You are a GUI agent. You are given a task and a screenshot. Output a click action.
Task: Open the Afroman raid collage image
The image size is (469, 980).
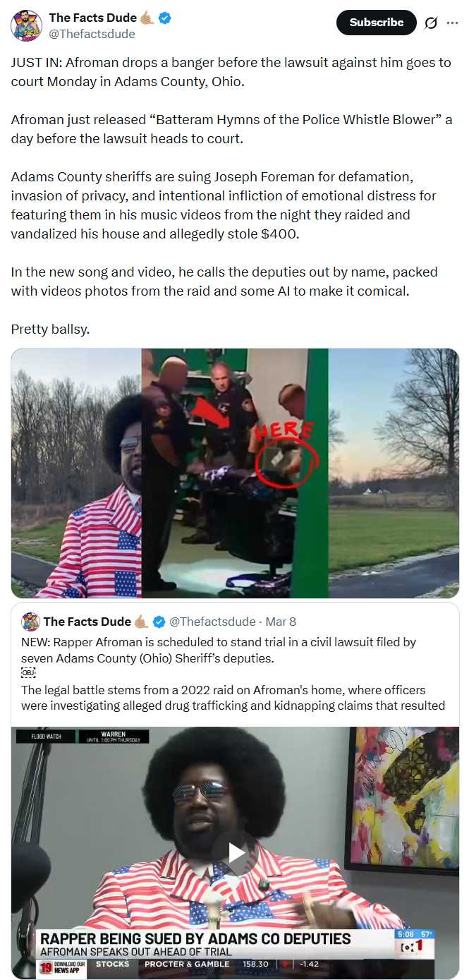coord(235,473)
